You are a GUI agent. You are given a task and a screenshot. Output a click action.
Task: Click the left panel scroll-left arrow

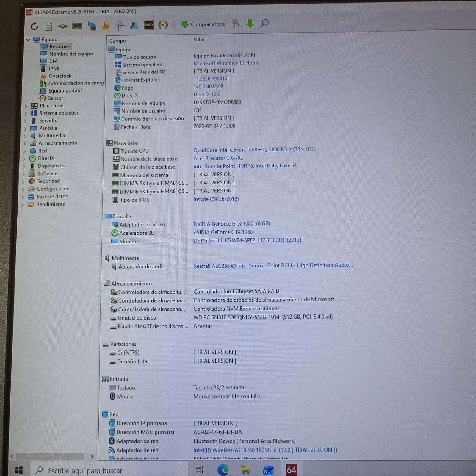[12, 456]
